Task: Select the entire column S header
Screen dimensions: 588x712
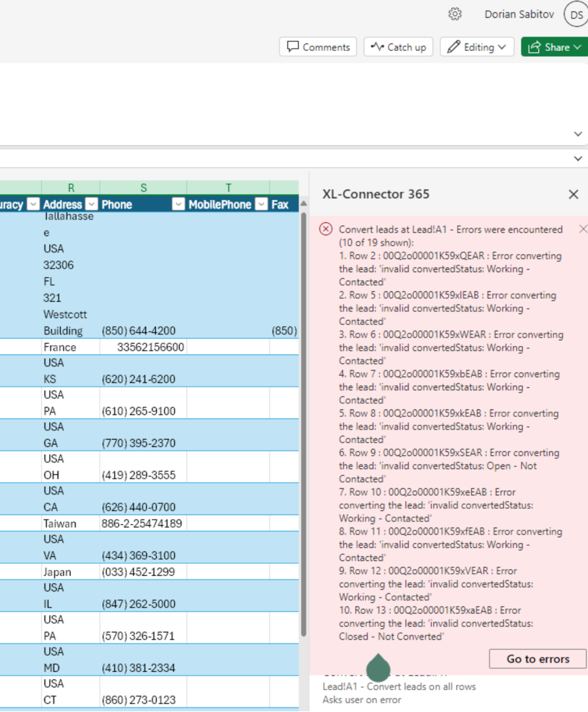Action: pyautogui.click(x=143, y=188)
